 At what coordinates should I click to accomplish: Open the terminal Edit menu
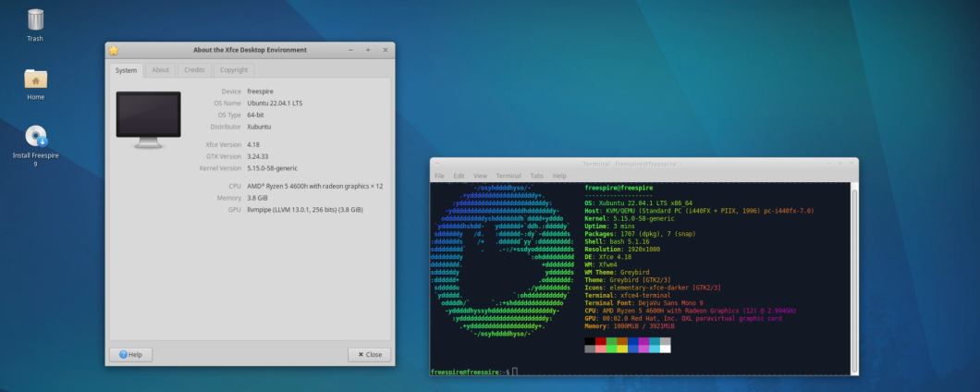459,176
